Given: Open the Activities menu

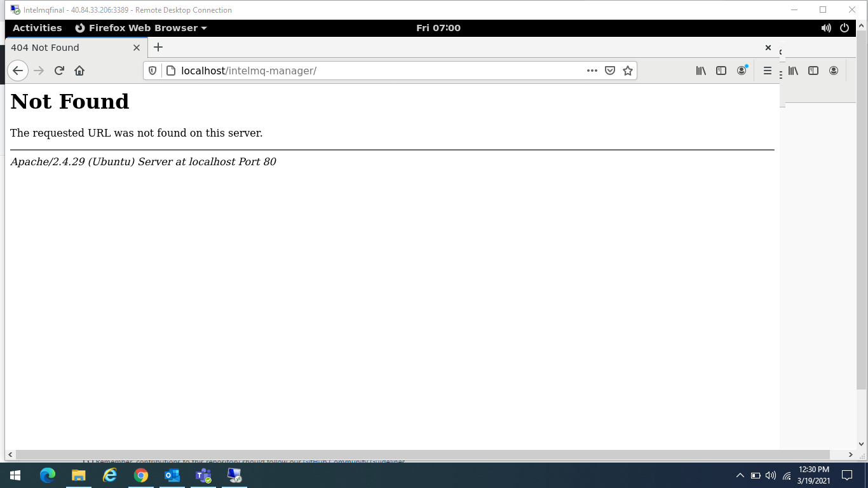Looking at the screenshot, I should coord(37,27).
